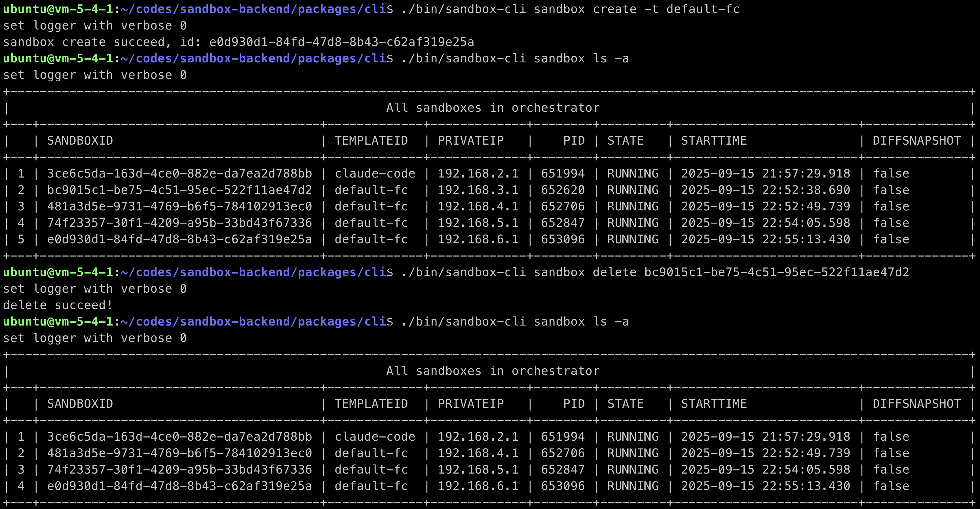Click start time 22:54:05.598 in the four-row table
Viewport: 980px width, 509px height.
(x=765, y=469)
